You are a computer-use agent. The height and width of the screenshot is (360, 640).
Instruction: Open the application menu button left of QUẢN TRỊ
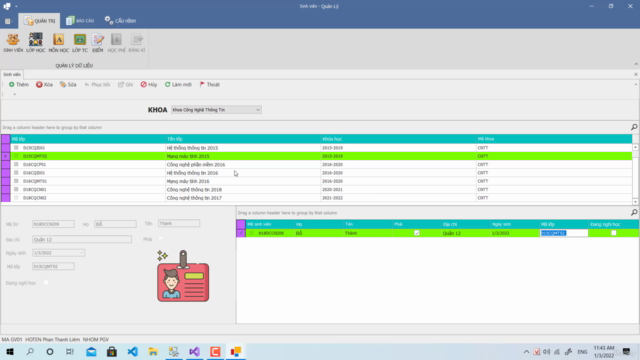click(x=8, y=21)
